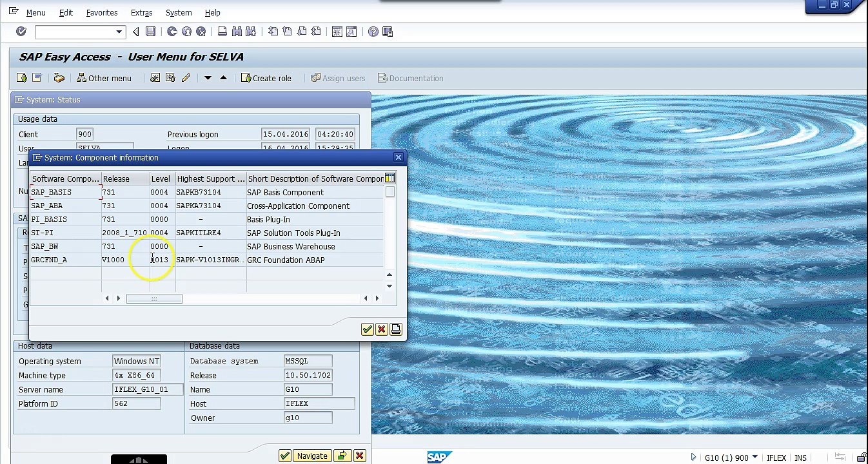Click the green Back arrow icon

(x=172, y=32)
